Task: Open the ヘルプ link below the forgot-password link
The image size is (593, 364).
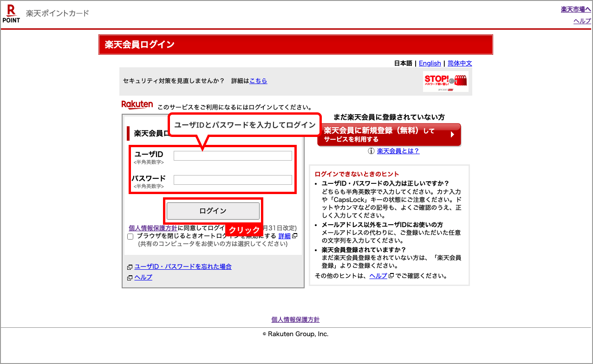Action: tap(143, 277)
